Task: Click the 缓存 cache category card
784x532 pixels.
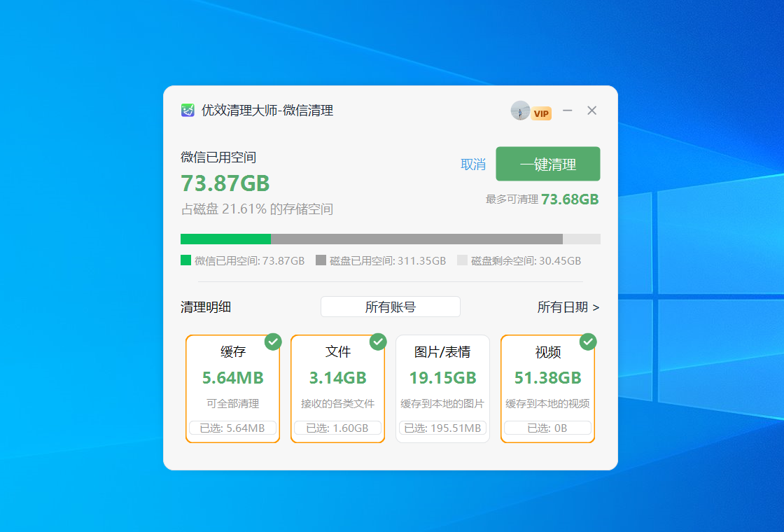Action: pyautogui.click(x=232, y=388)
